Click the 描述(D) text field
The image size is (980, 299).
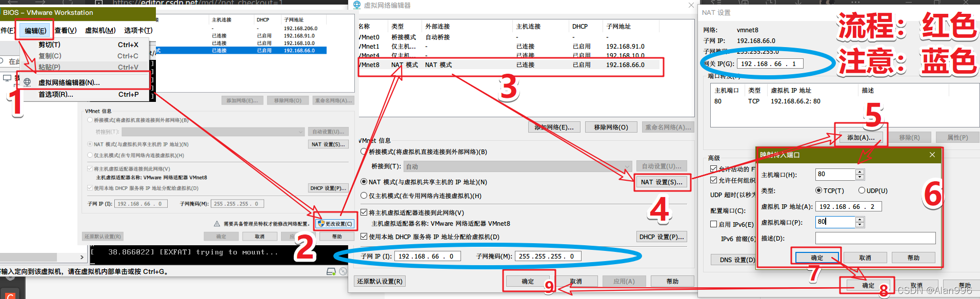coord(875,238)
